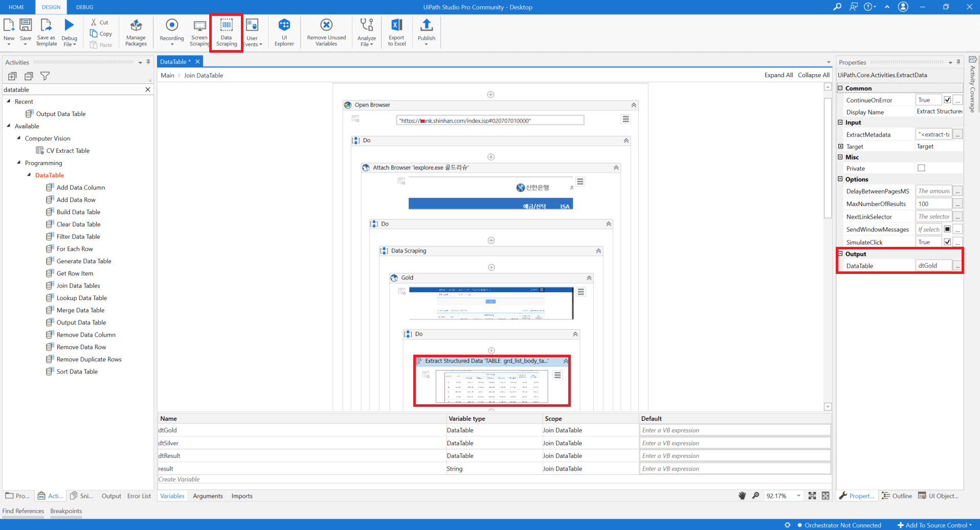
Task: Collapse the DataTable activities tree node
Action: 29,175
